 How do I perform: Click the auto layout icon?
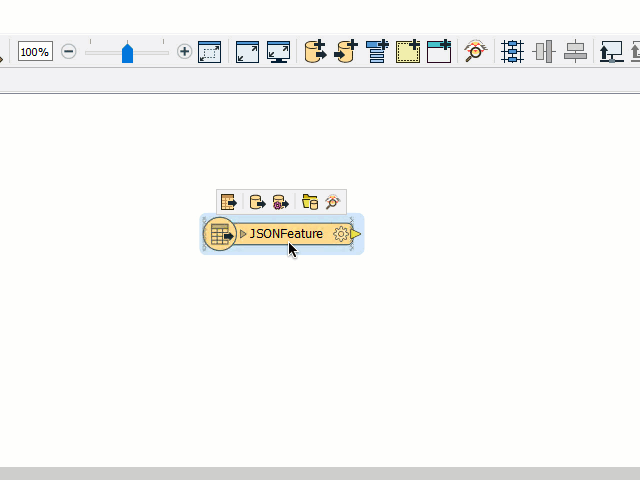[512, 51]
